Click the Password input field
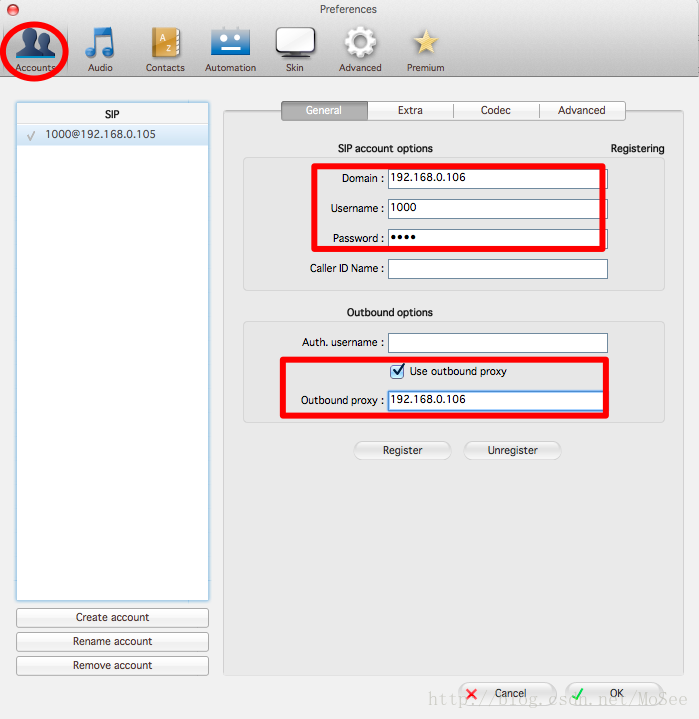 click(498, 238)
